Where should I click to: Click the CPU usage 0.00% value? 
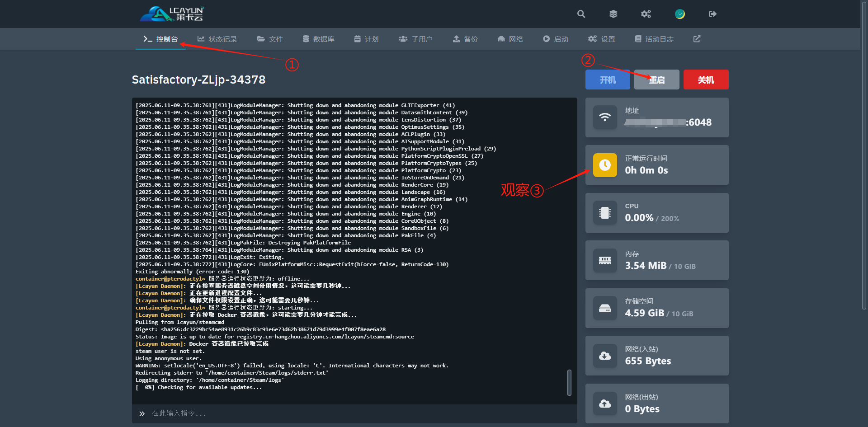[639, 218]
